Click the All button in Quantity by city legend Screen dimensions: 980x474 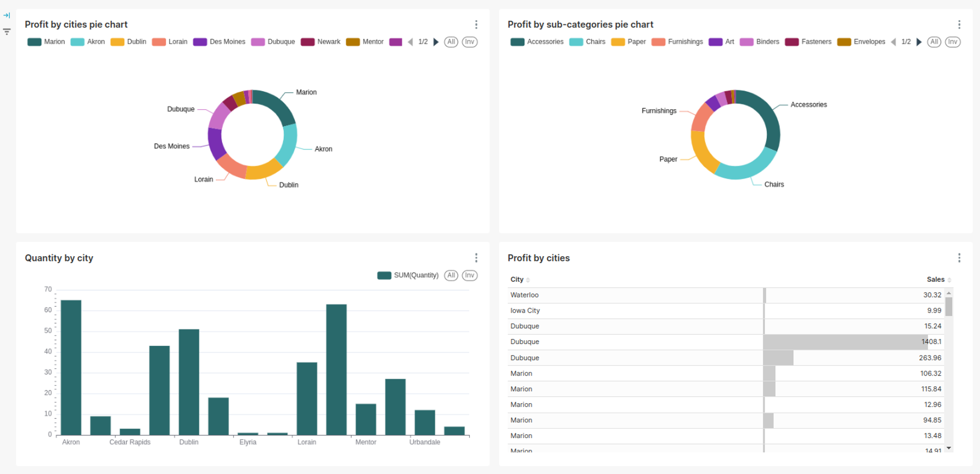tap(451, 275)
